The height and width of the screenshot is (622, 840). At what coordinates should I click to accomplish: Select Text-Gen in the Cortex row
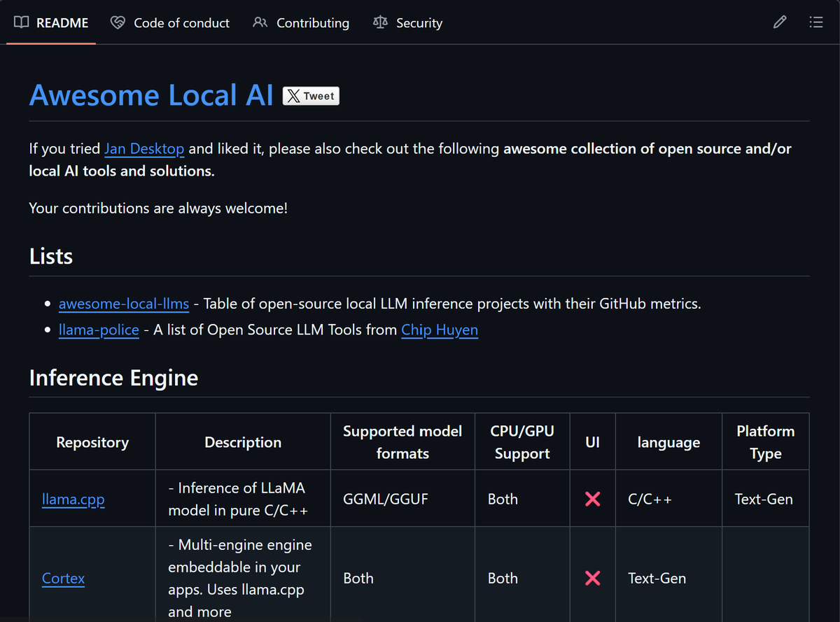coord(657,579)
